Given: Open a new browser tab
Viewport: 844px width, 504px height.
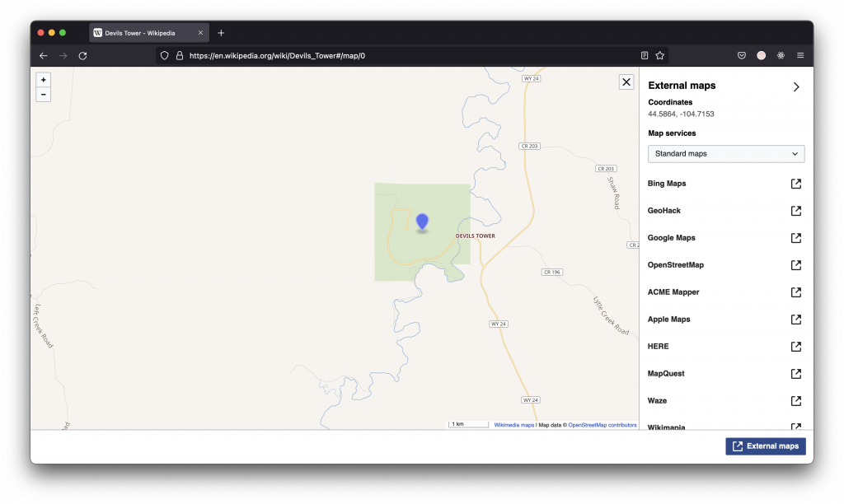Looking at the screenshot, I should click(x=221, y=33).
